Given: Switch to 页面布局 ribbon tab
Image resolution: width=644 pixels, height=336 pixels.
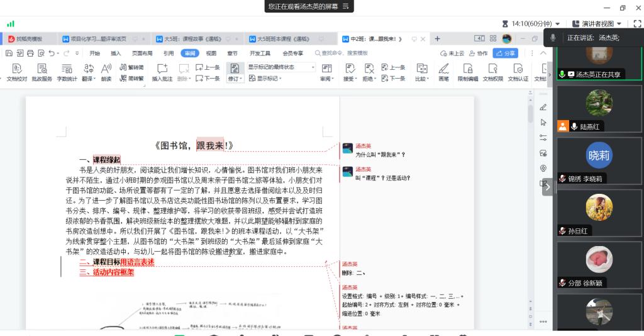Looking at the screenshot, I should tap(142, 53).
